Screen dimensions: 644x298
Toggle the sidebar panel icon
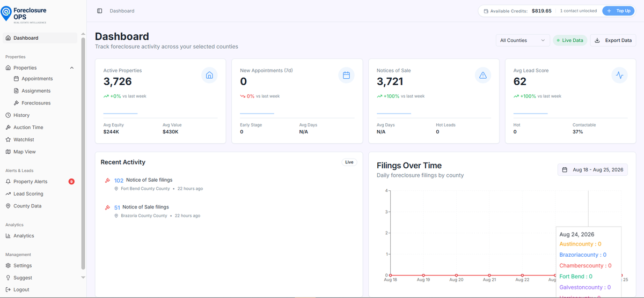pyautogui.click(x=100, y=11)
